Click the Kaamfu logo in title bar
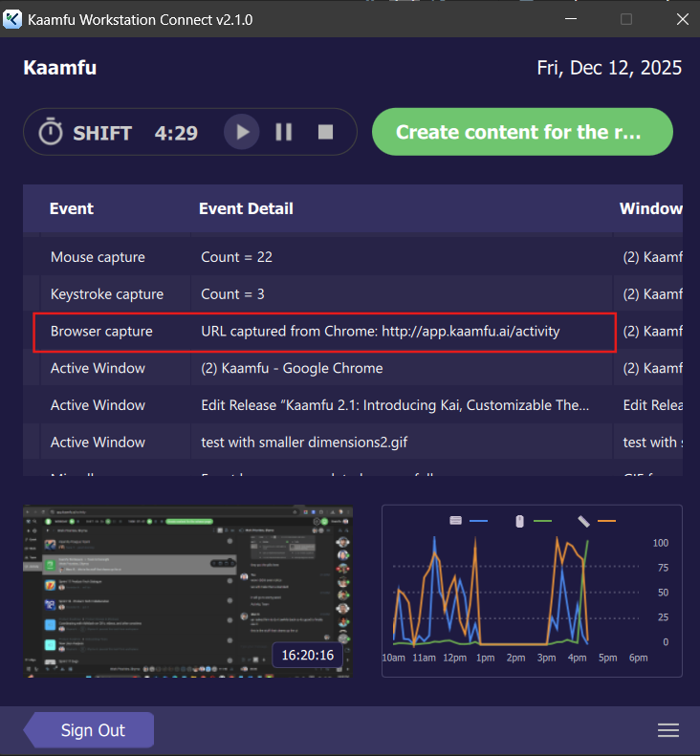 pyautogui.click(x=13, y=19)
